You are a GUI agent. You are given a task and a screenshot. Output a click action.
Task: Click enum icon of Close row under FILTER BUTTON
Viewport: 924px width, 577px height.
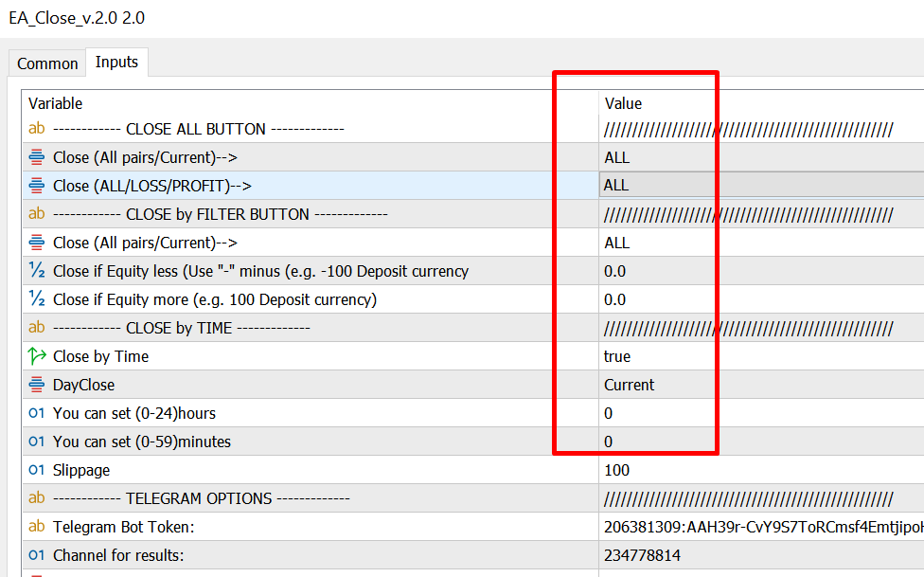37,242
